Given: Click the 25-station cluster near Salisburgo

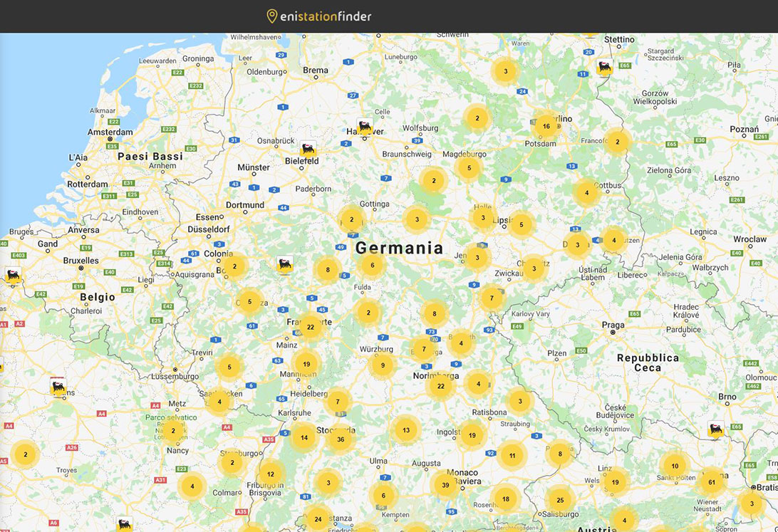Looking at the screenshot, I should click(560, 500).
